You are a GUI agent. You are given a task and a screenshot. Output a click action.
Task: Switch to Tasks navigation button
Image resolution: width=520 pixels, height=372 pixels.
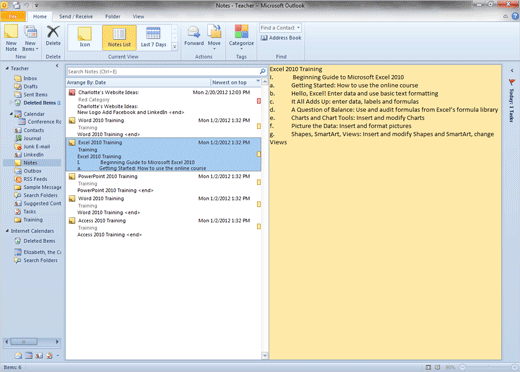click(x=49, y=356)
